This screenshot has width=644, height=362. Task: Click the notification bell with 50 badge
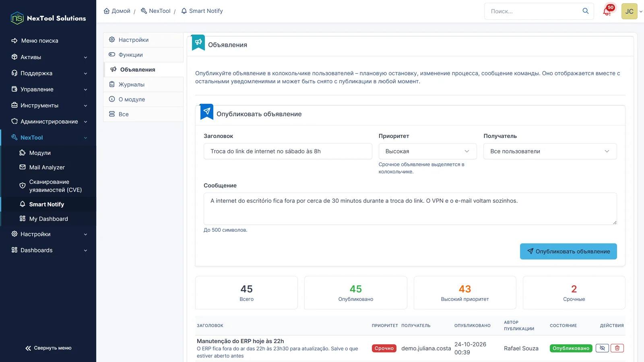coord(608,11)
